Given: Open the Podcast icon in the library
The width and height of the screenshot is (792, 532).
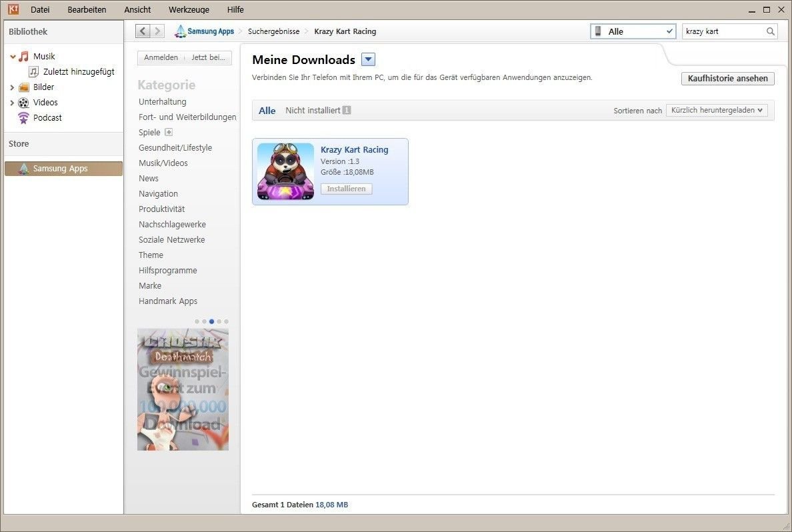Looking at the screenshot, I should tap(24, 118).
